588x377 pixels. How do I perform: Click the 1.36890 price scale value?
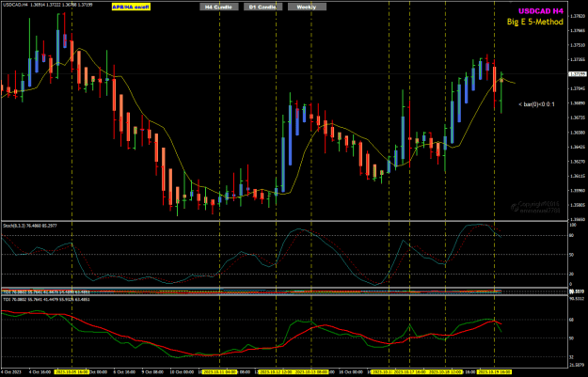(x=578, y=103)
